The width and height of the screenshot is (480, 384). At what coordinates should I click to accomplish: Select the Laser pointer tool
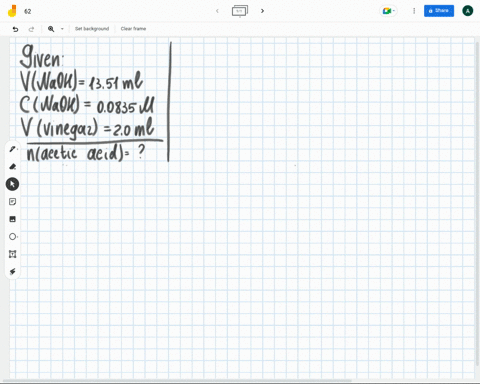click(13, 272)
